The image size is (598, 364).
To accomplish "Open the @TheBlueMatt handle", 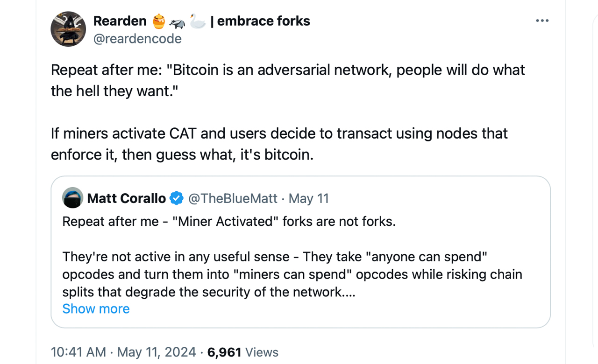I will (x=233, y=198).
